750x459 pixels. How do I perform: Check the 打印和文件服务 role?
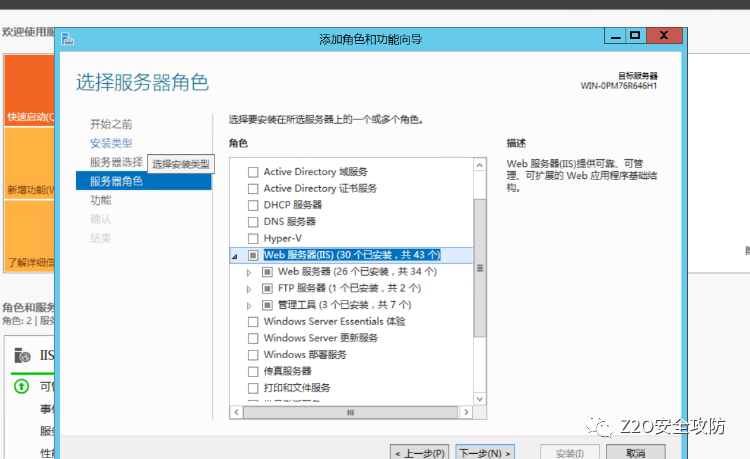(253, 388)
